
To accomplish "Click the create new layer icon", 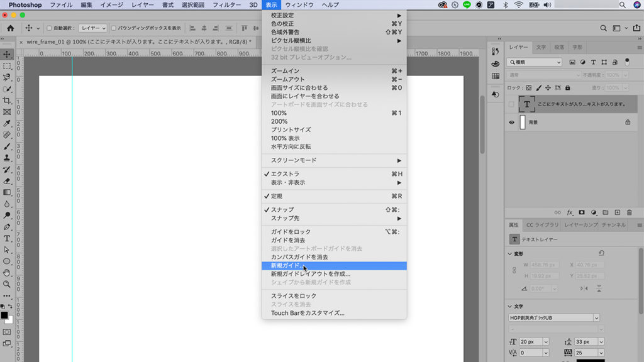I will tap(618, 212).
